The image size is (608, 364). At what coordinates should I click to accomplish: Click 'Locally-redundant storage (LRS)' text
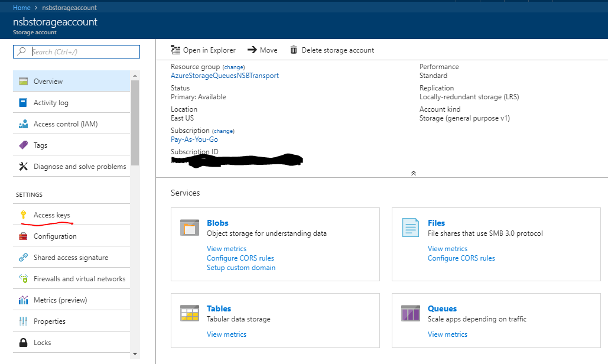pyautogui.click(x=469, y=97)
